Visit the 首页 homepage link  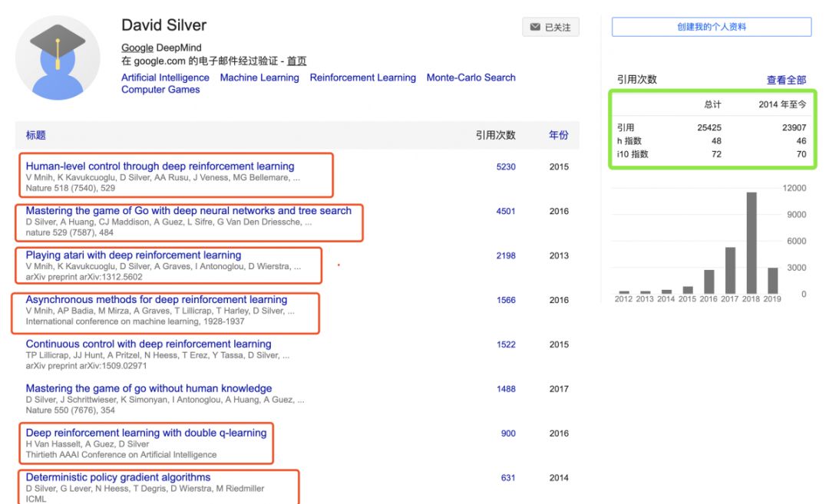click(296, 61)
